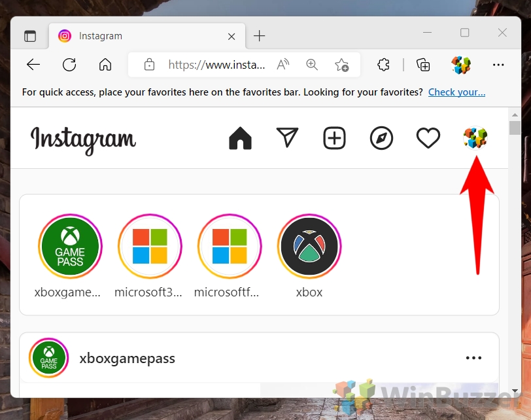Open tab actions menu button
The height and width of the screenshot is (420, 531).
click(x=30, y=36)
